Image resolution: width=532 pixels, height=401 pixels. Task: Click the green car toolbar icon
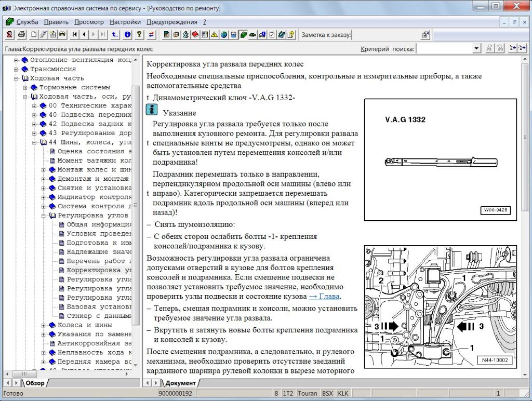[x=252, y=35]
